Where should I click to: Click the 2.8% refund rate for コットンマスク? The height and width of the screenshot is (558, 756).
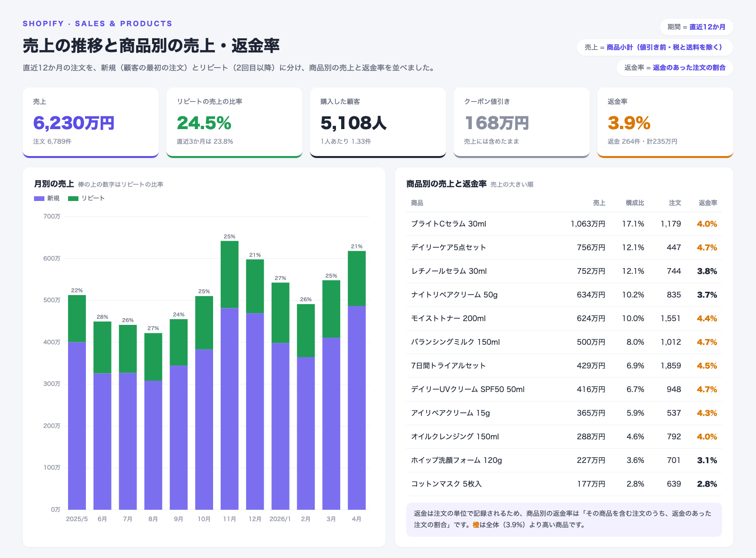[x=707, y=484]
